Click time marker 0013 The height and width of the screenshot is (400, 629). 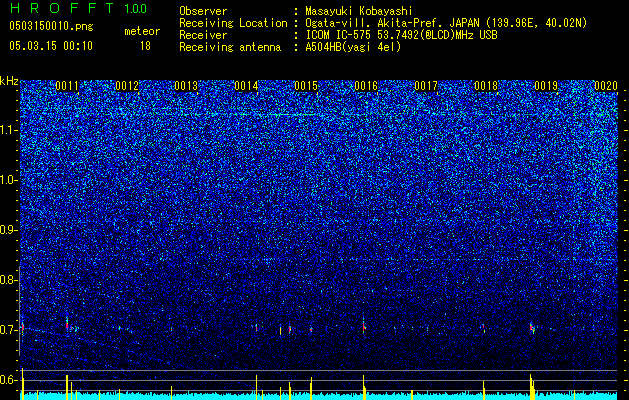[187, 86]
